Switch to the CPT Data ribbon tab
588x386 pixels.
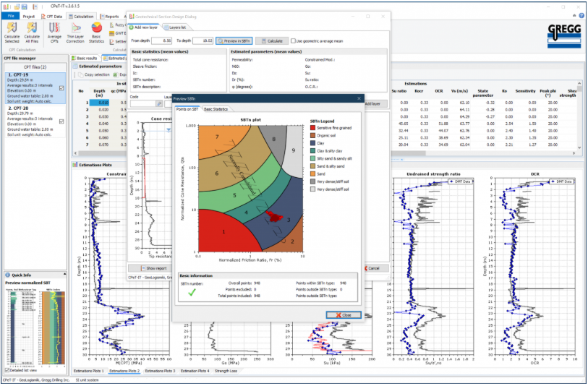point(52,17)
